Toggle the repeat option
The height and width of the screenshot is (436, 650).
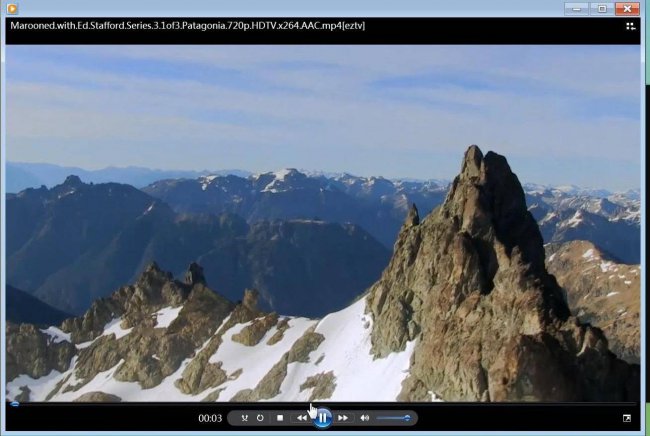[260, 418]
